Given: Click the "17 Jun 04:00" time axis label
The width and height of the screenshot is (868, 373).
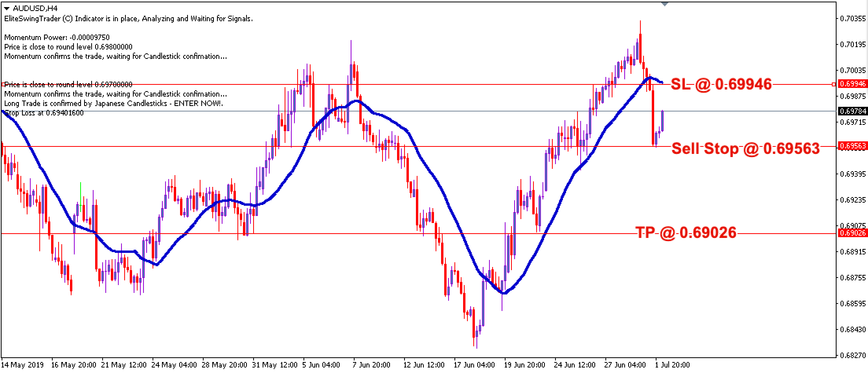Looking at the screenshot, I should tap(474, 365).
